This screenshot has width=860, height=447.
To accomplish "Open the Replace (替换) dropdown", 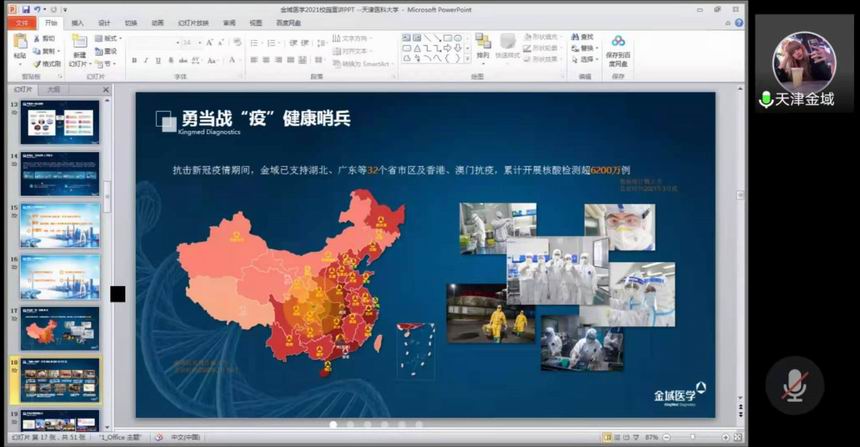I will (x=584, y=48).
